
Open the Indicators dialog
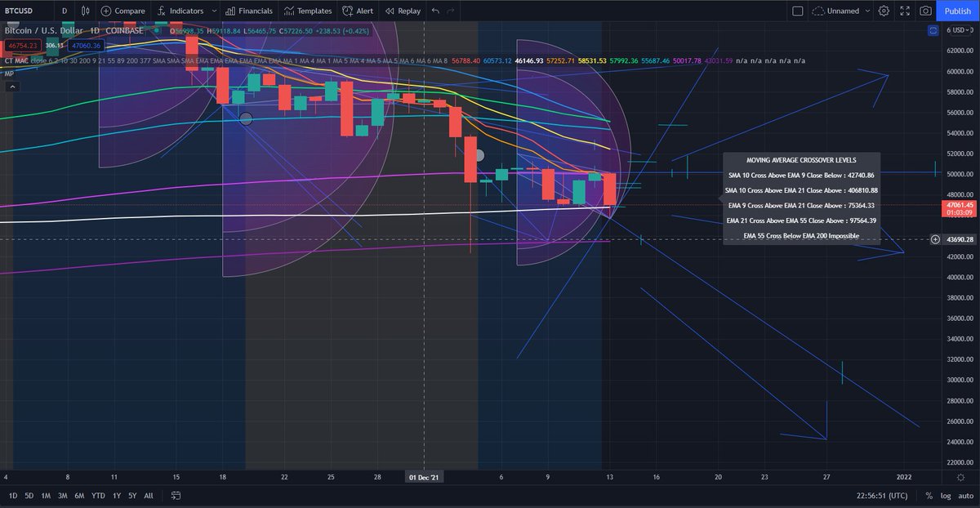click(180, 11)
